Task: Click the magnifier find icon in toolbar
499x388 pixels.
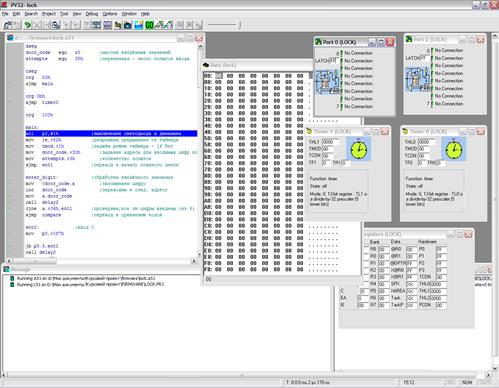Action: (x=56, y=25)
